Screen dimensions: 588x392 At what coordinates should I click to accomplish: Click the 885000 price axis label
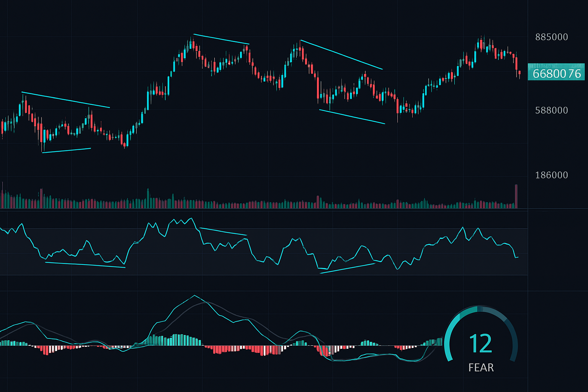pyautogui.click(x=551, y=37)
